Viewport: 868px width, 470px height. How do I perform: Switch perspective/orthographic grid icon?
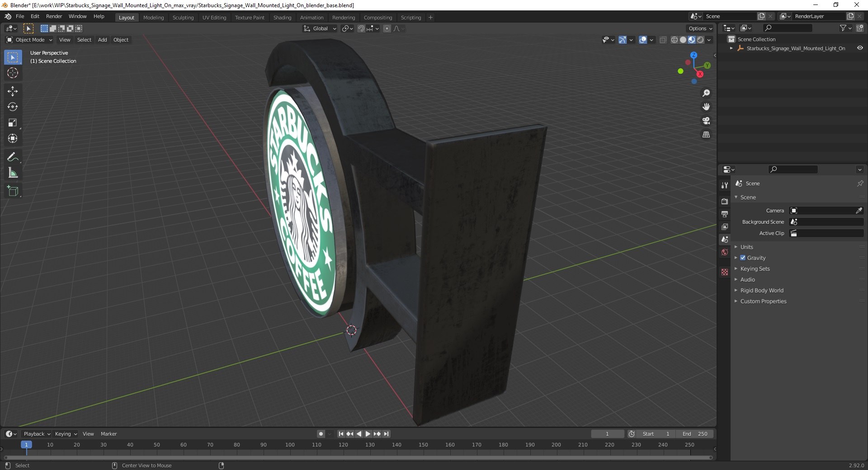[x=706, y=135]
